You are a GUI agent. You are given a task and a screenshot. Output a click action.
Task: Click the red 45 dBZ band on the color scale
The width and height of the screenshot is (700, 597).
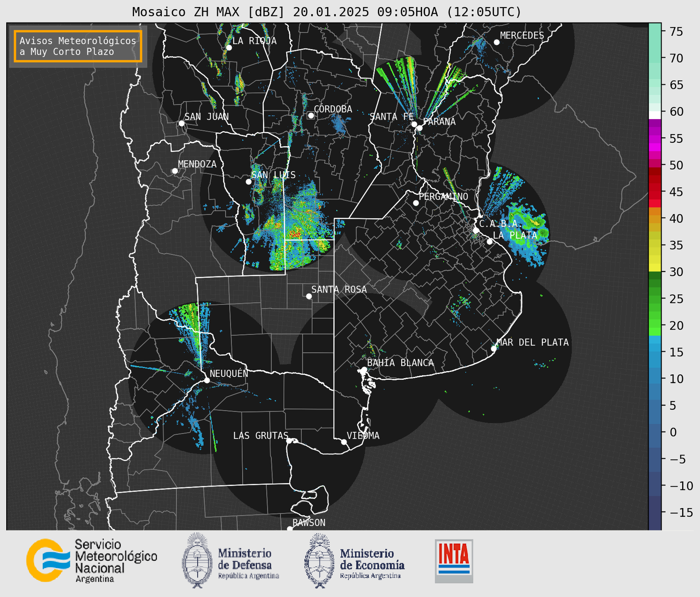point(655,192)
